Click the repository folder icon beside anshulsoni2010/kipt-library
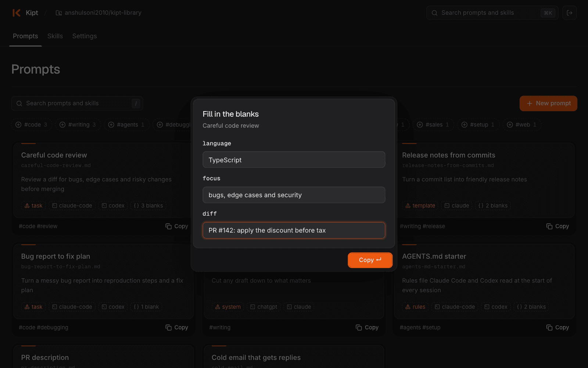This screenshot has height=368, width=588. point(59,13)
